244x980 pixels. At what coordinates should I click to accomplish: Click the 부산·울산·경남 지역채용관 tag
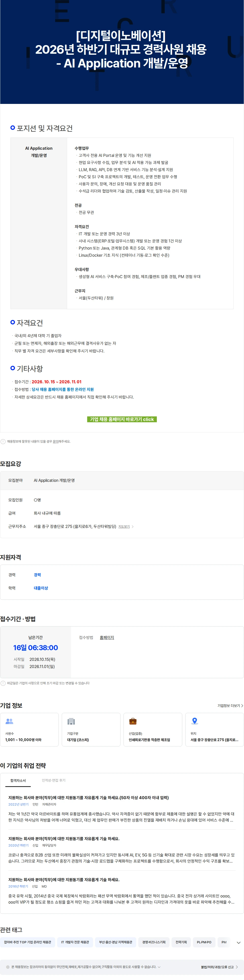[116, 942]
